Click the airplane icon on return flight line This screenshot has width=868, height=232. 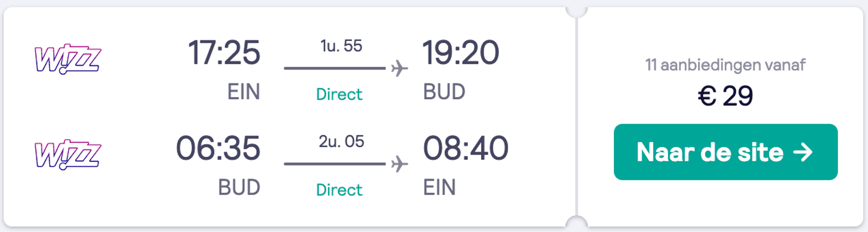click(x=400, y=164)
